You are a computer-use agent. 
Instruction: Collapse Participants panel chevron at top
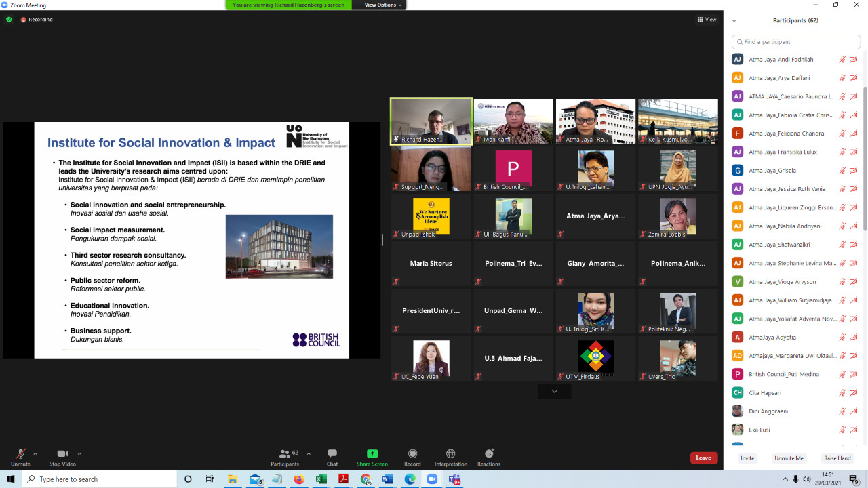734,20
